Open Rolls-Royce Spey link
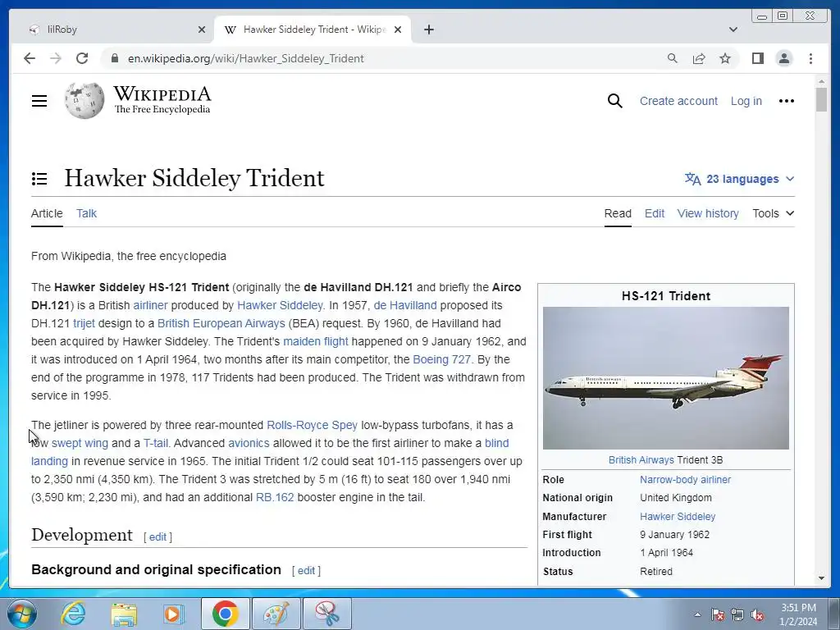 click(x=312, y=426)
